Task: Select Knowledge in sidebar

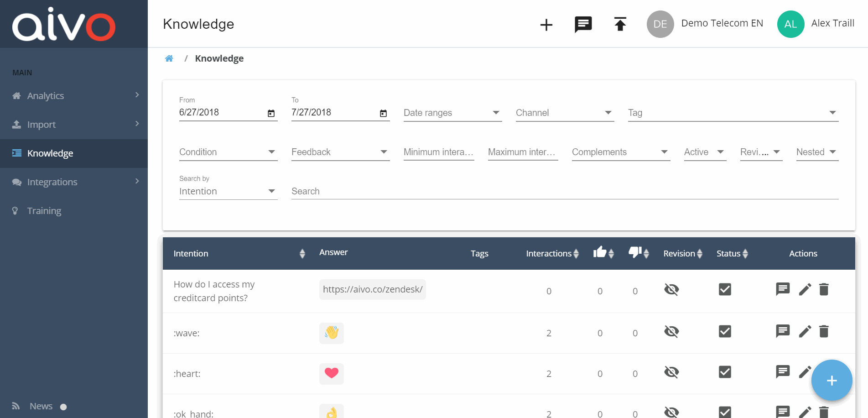Action: click(74, 153)
